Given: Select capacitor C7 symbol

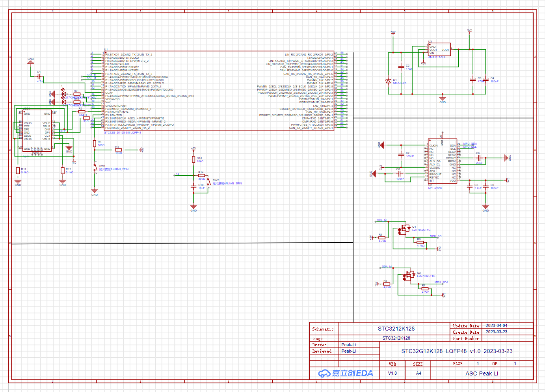Looking at the screenshot, I should pos(401,154).
